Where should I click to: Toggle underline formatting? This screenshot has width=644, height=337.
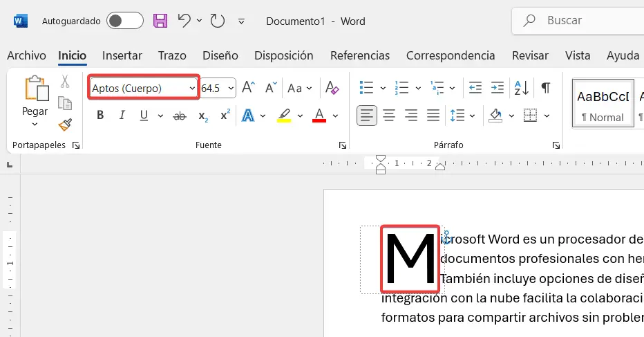pyautogui.click(x=144, y=116)
